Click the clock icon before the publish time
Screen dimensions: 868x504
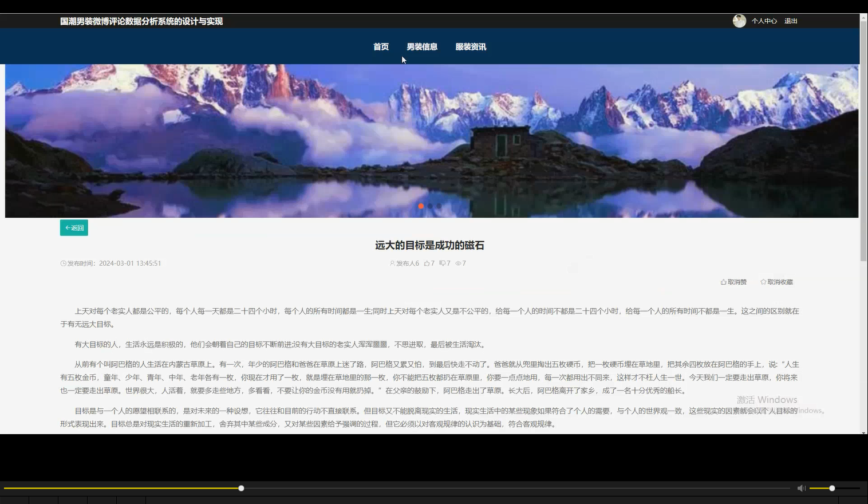pos(62,263)
